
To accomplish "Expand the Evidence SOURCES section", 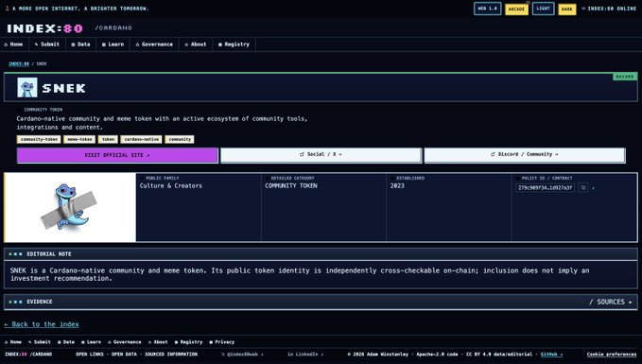I will point(611,302).
